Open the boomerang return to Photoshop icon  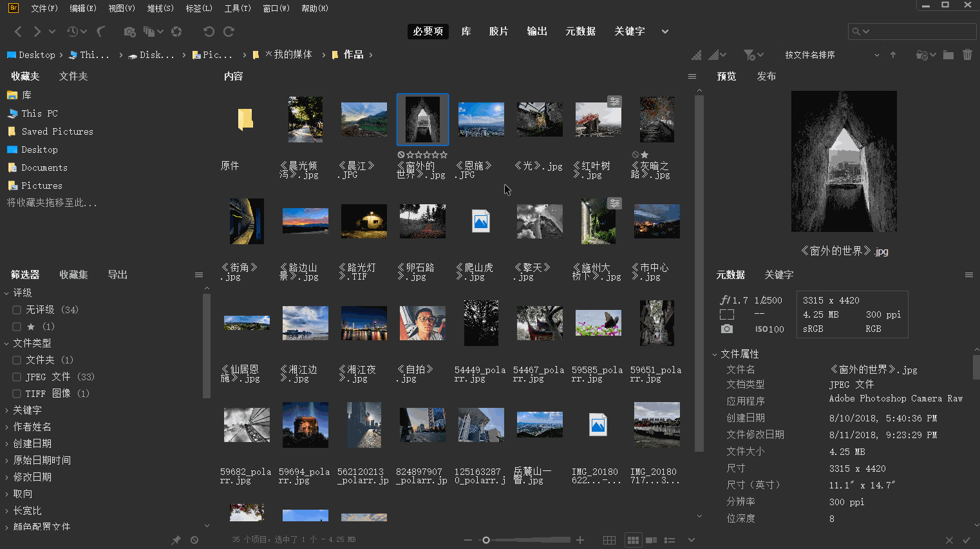click(100, 31)
